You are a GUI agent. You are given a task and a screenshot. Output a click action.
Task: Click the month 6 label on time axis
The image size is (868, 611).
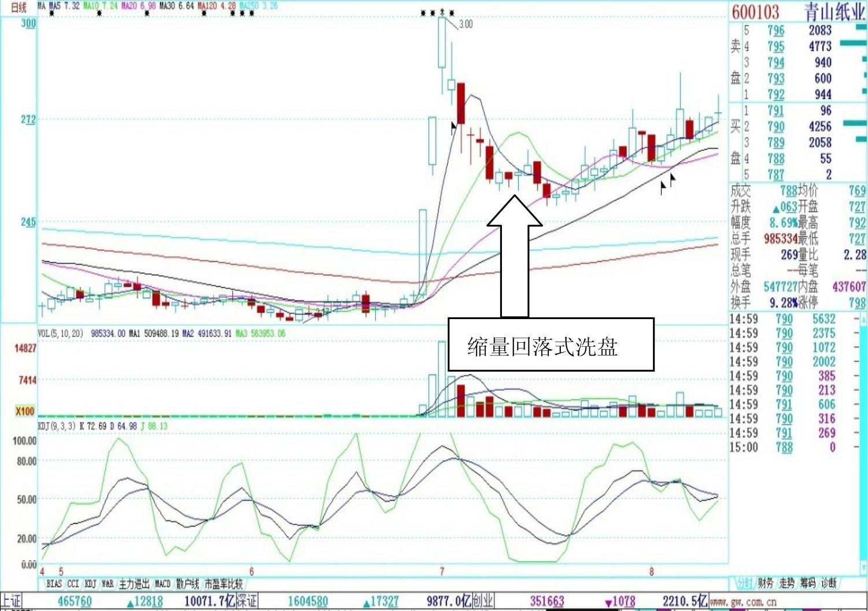[x=251, y=571]
